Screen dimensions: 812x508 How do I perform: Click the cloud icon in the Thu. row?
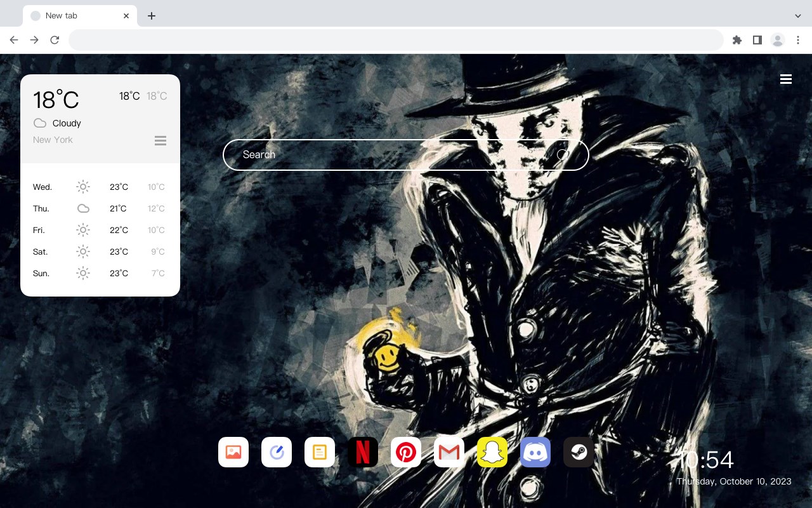click(83, 208)
